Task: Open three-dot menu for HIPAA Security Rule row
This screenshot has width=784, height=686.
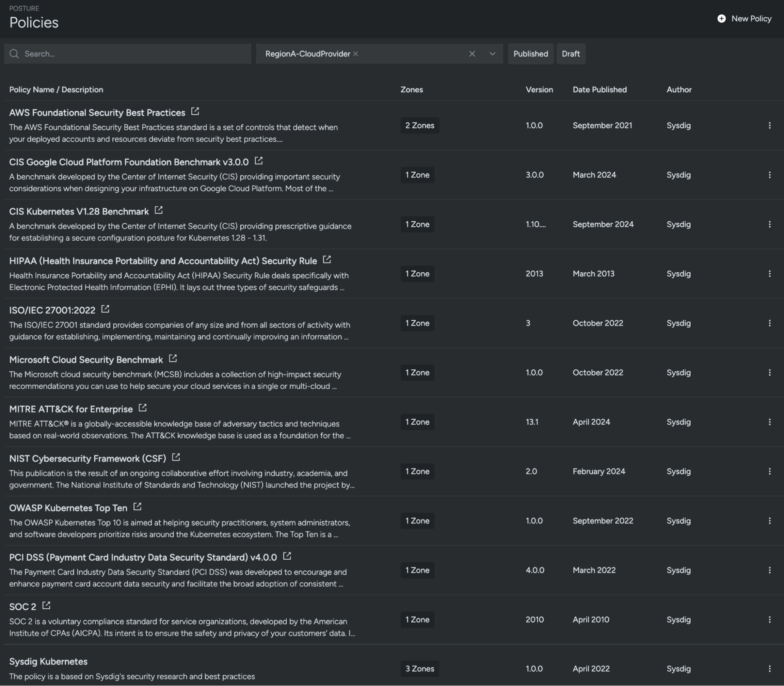Action: (x=769, y=274)
